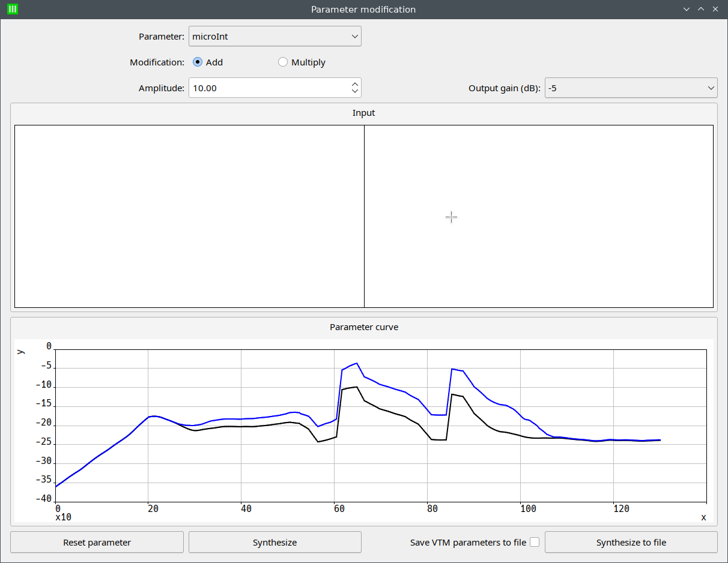
Task: Click the application icon in title bar
Action: pyautogui.click(x=12, y=9)
